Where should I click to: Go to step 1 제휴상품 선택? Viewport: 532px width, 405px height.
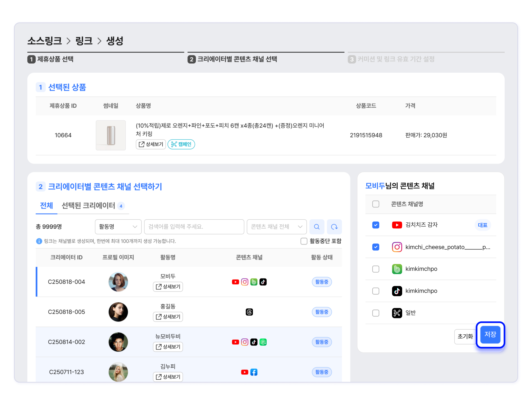51,59
